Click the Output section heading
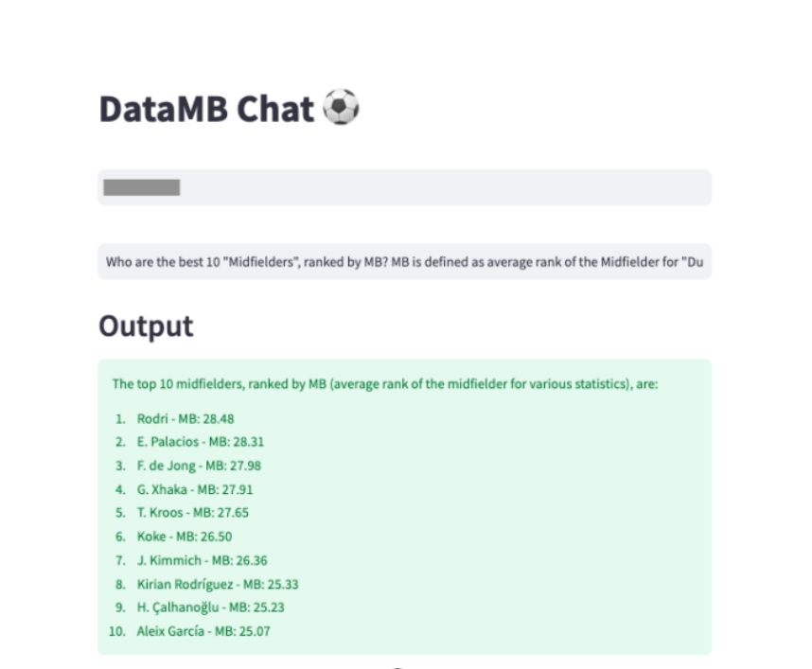The image size is (812, 669). tap(146, 326)
